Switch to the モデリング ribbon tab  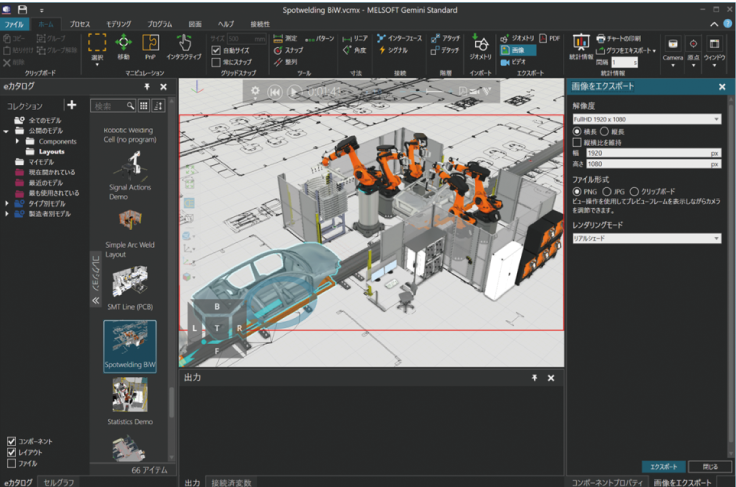click(x=118, y=23)
